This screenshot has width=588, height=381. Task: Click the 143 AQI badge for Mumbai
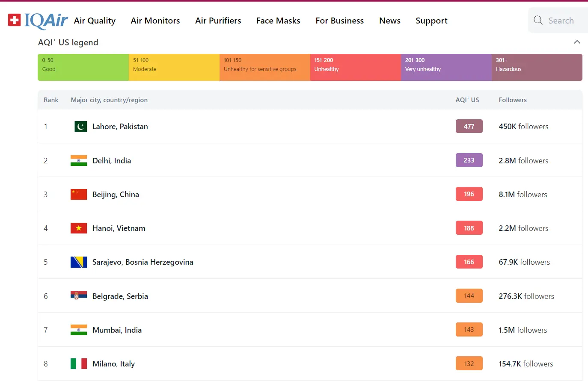click(469, 329)
